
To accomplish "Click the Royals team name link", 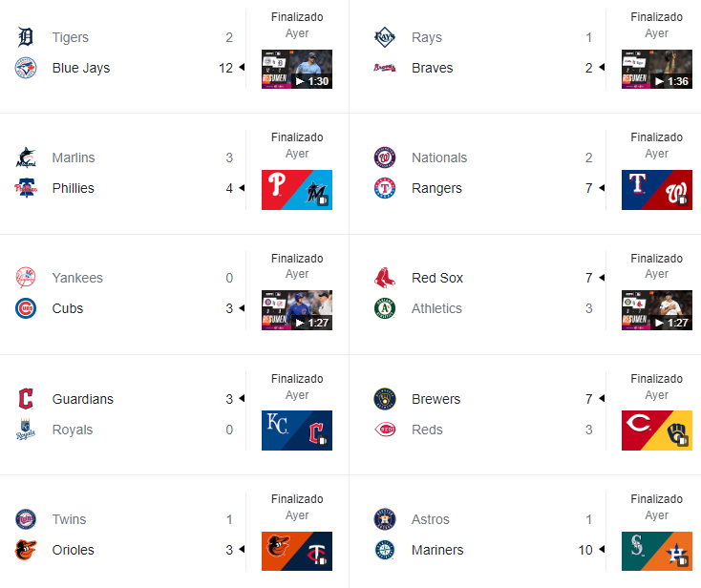I will pos(73,430).
